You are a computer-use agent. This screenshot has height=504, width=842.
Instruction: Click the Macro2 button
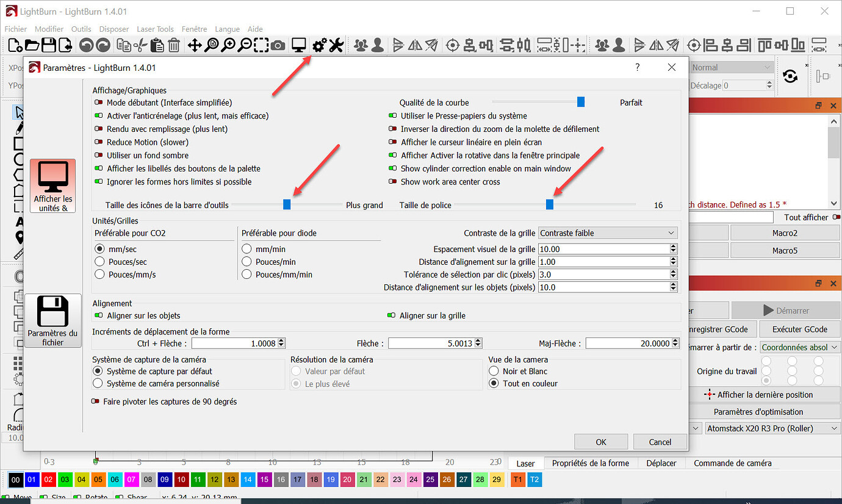click(785, 232)
